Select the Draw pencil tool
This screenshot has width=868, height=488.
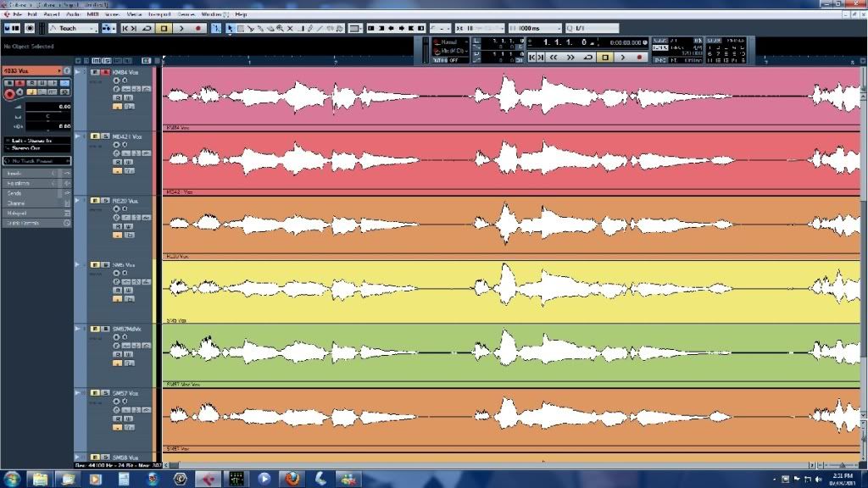[x=310, y=28]
